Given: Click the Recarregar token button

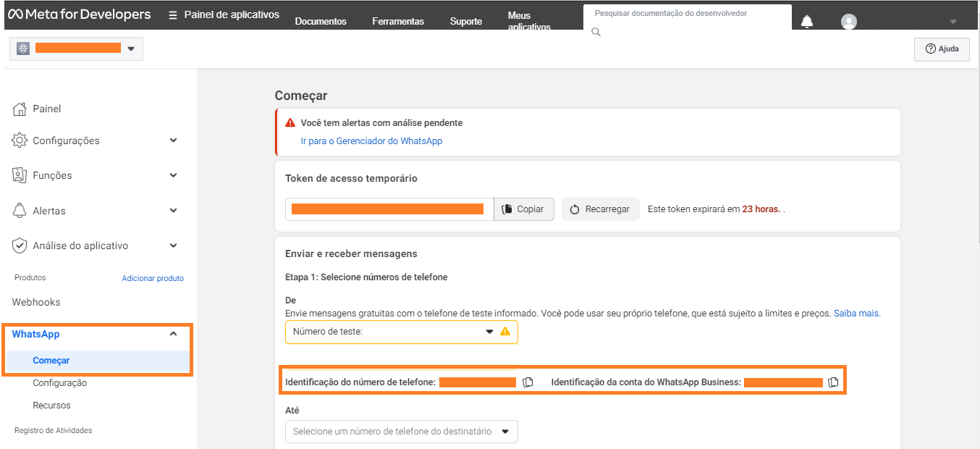Looking at the screenshot, I should coord(601,209).
